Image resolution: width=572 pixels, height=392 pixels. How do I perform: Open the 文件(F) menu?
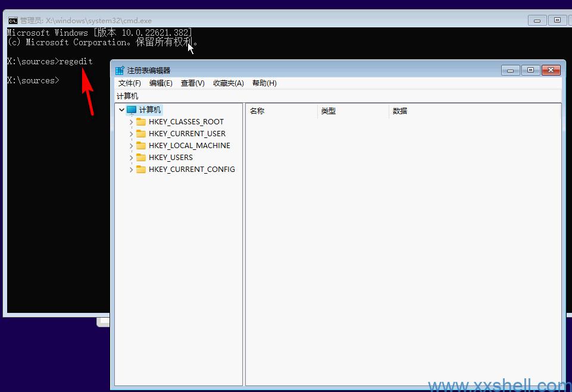(129, 83)
